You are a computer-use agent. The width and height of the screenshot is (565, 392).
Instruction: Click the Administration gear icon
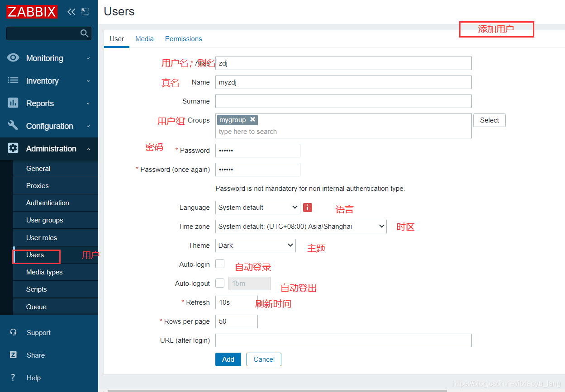[x=13, y=148]
